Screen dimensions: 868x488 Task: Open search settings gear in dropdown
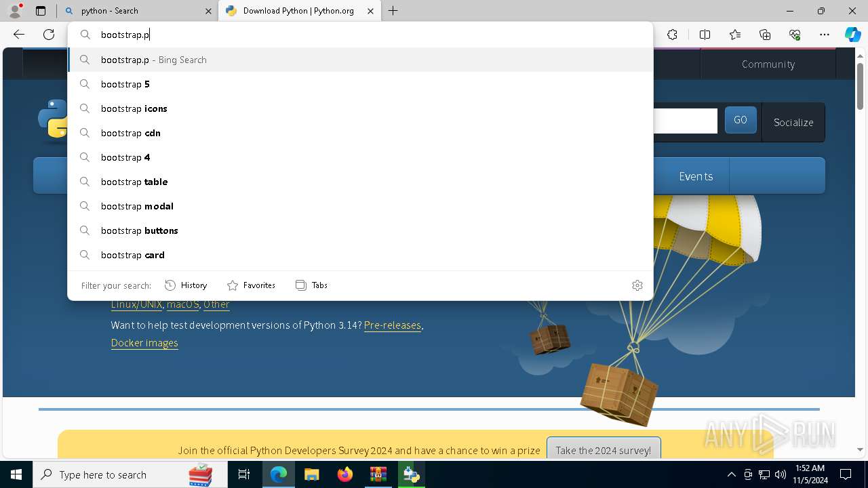click(637, 285)
